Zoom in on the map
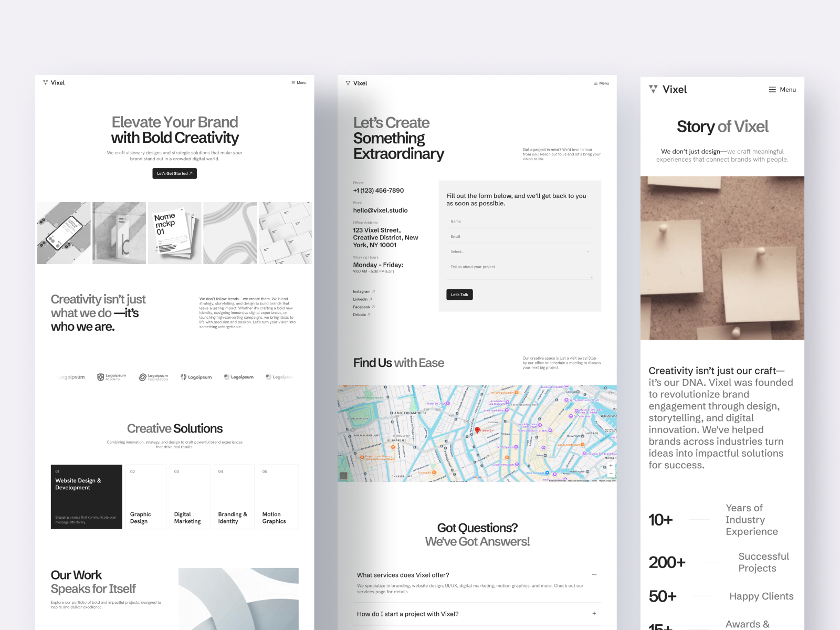This screenshot has width=840, height=630. pos(611,466)
